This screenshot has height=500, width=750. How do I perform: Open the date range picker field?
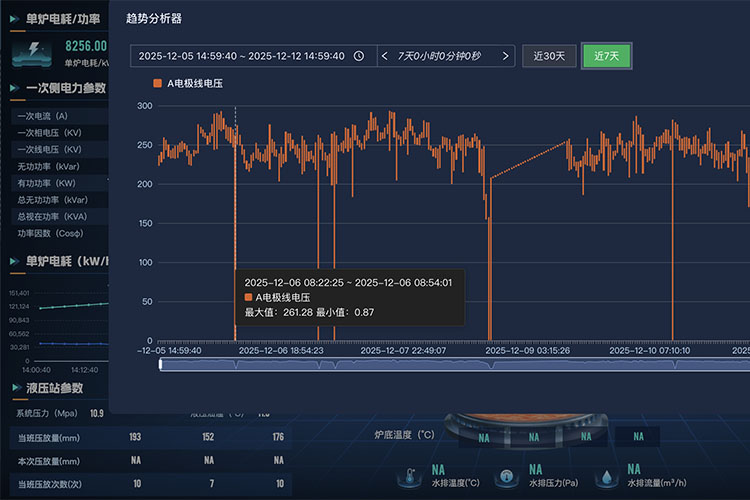(x=242, y=56)
